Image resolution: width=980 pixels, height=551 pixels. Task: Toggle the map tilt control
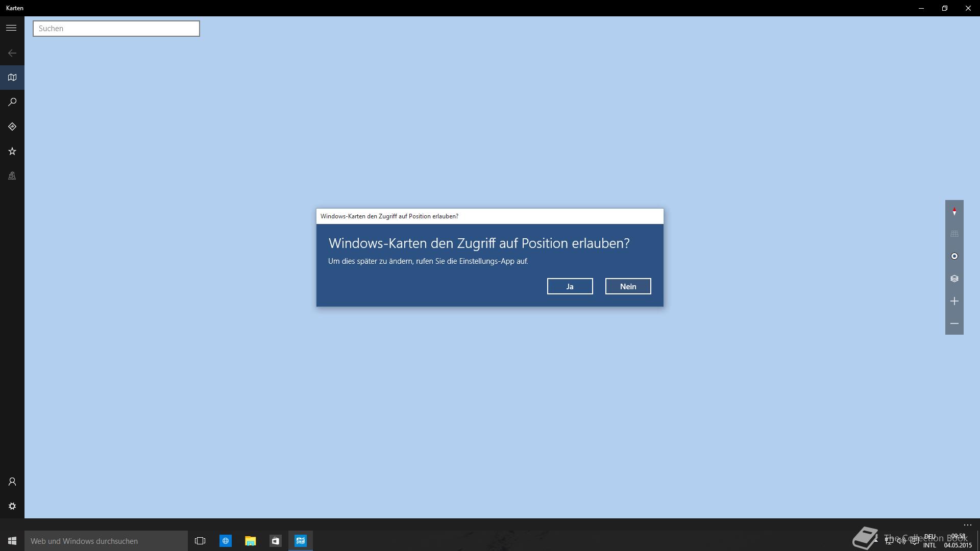pyautogui.click(x=954, y=234)
